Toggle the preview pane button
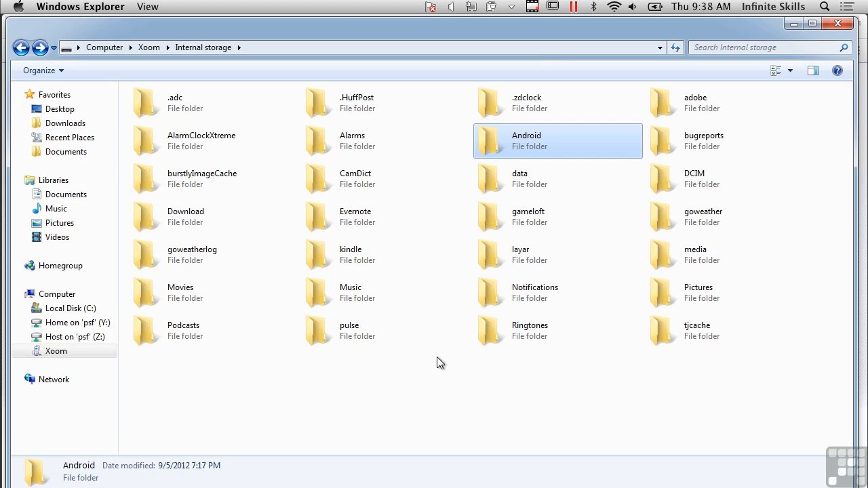 tap(813, 70)
